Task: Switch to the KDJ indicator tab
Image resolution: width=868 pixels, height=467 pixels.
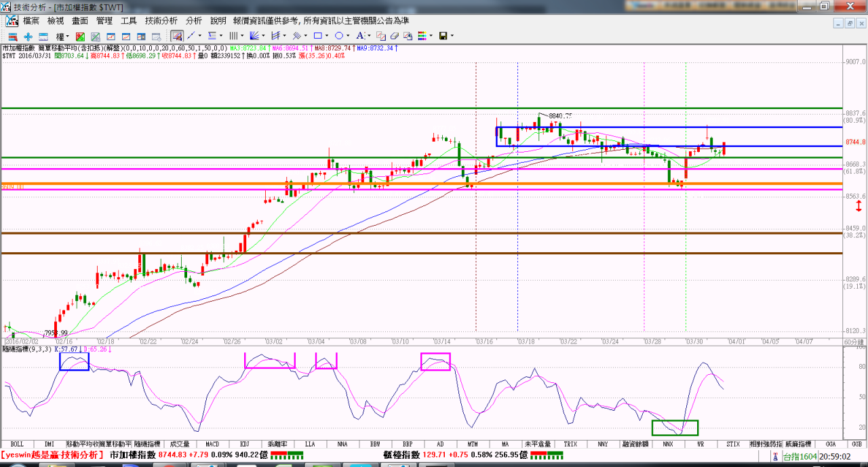Action: 244,444
